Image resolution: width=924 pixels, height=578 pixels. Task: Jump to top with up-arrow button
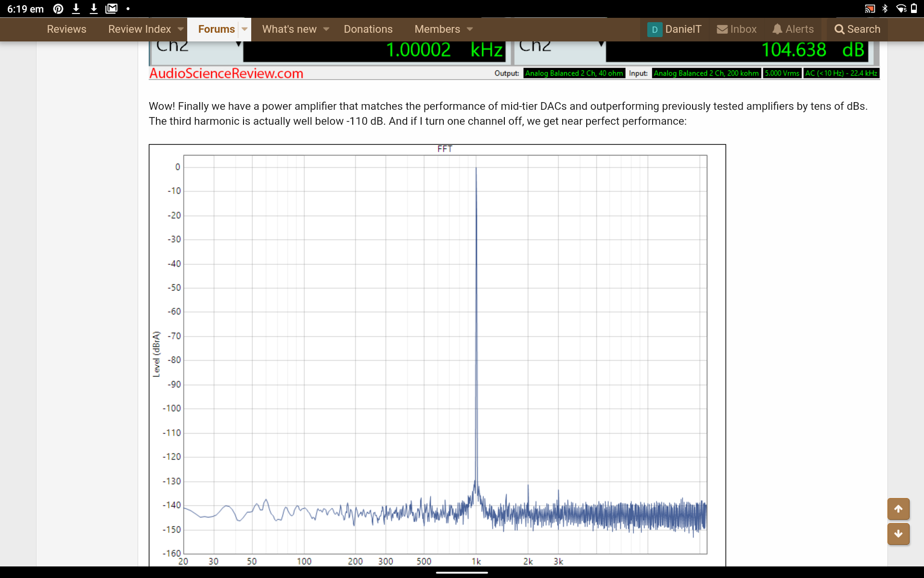[x=898, y=509]
